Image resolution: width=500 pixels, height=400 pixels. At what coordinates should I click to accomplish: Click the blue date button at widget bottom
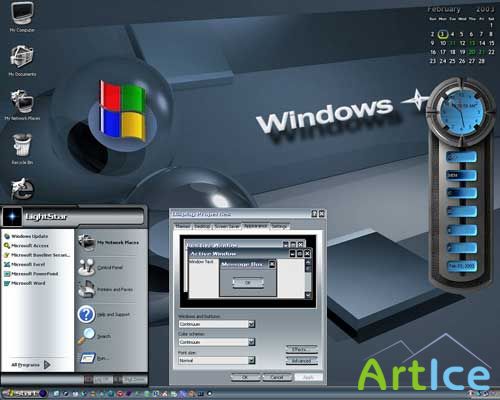(462, 266)
